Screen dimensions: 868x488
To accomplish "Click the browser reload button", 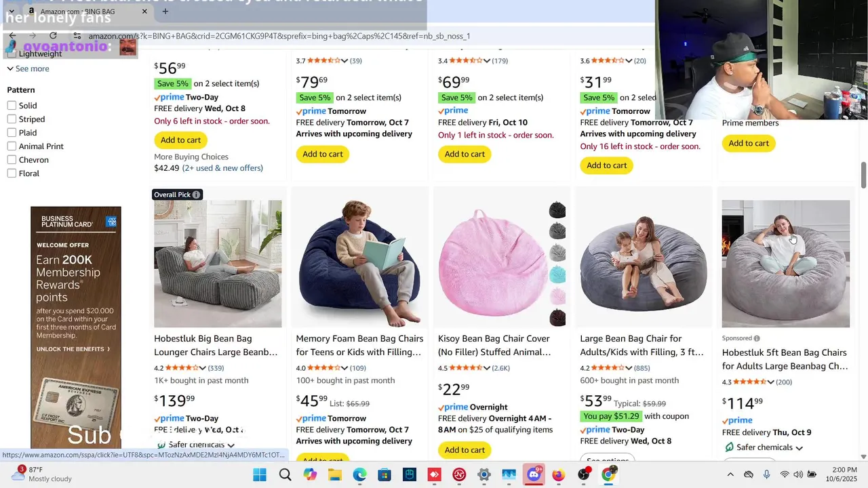I will (x=53, y=36).
